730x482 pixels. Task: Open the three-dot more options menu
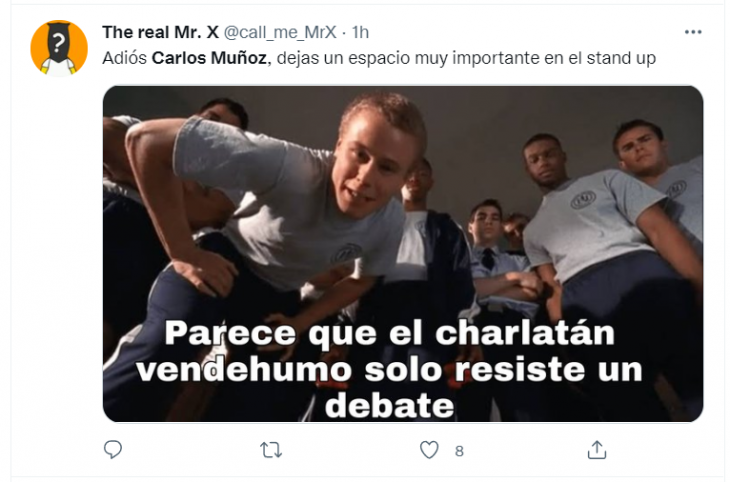pyautogui.click(x=693, y=32)
